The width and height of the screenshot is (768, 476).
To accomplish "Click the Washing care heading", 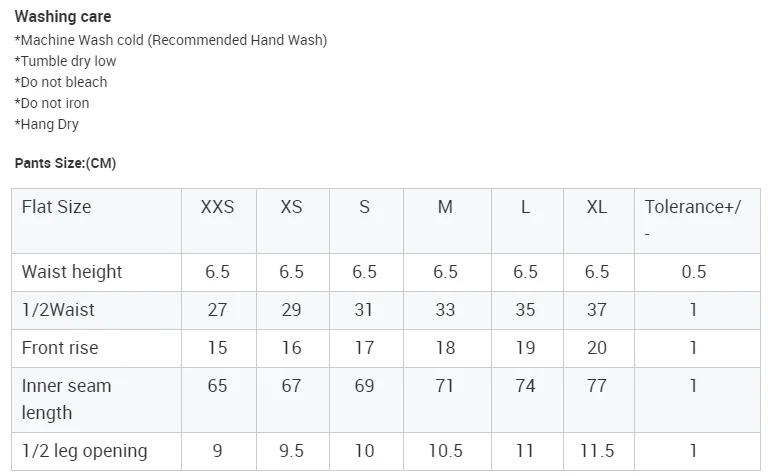I will (x=63, y=17).
